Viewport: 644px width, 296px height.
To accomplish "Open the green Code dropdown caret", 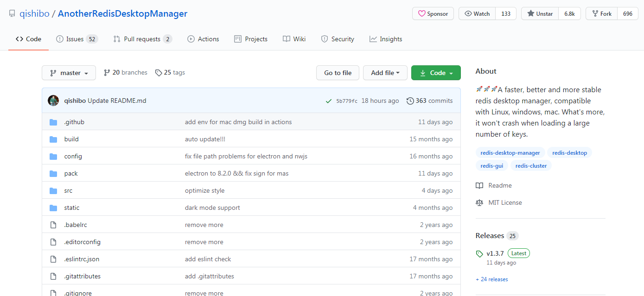I will (x=451, y=73).
